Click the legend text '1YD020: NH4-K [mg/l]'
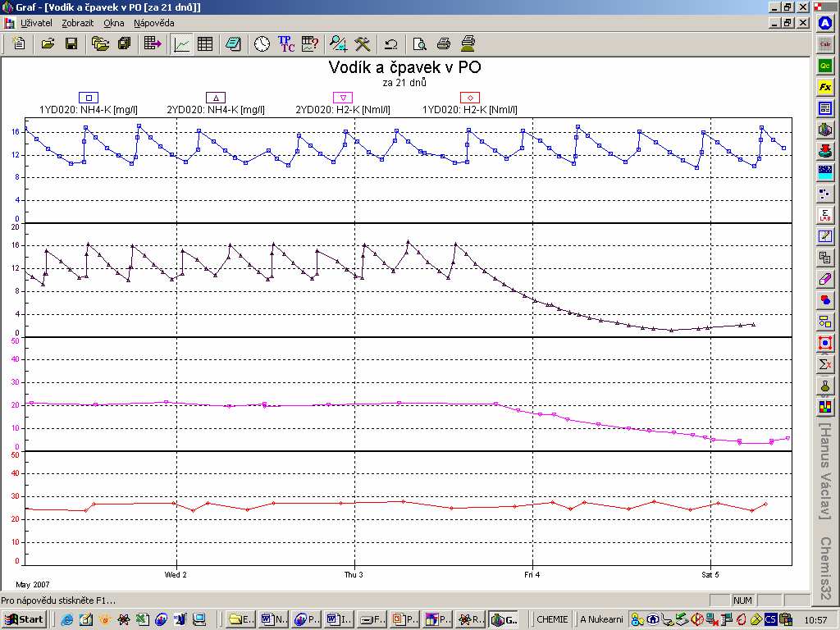 89,110
